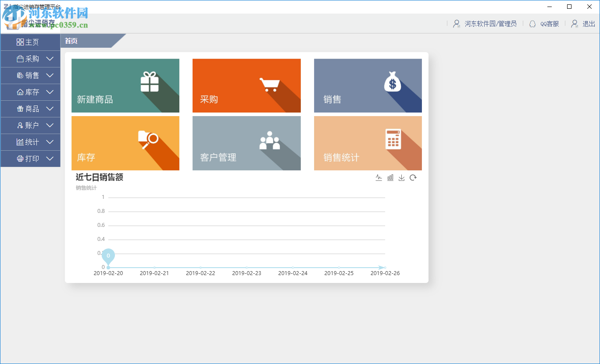Click the 0 value marker pin on chart
Image resolution: width=600 pixels, height=364 pixels.
click(108, 255)
